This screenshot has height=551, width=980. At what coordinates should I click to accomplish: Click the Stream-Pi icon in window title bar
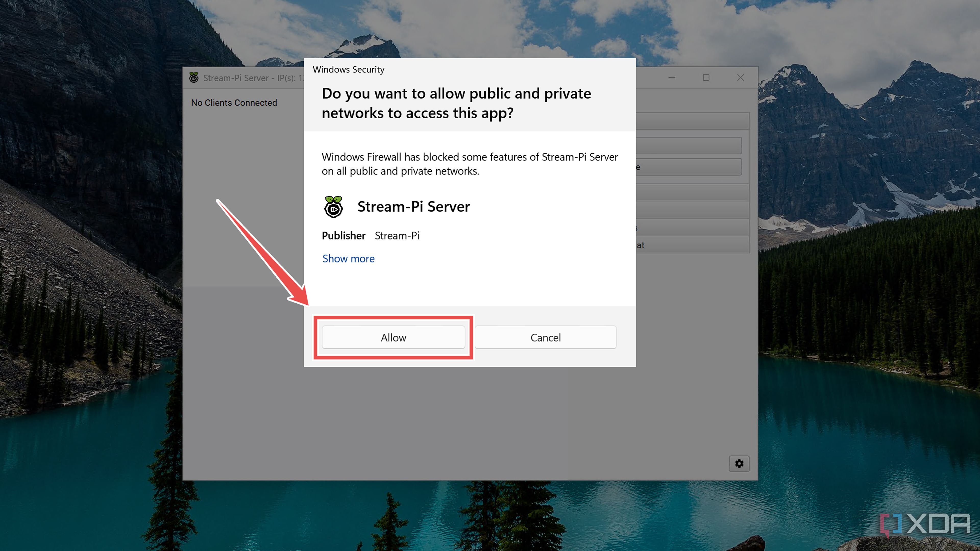pyautogui.click(x=194, y=78)
